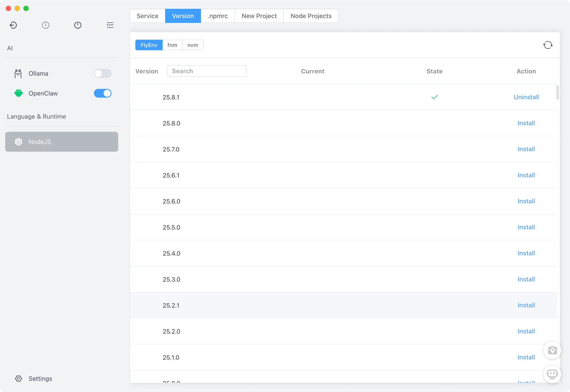Switch to the Service tab
570x392 pixels.
point(148,16)
